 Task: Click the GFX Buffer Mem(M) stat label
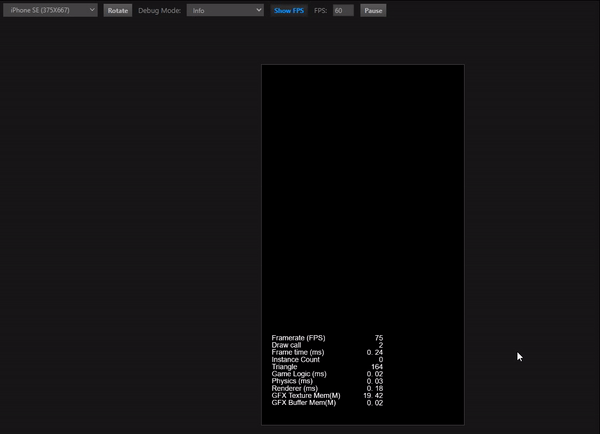pos(303,403)
